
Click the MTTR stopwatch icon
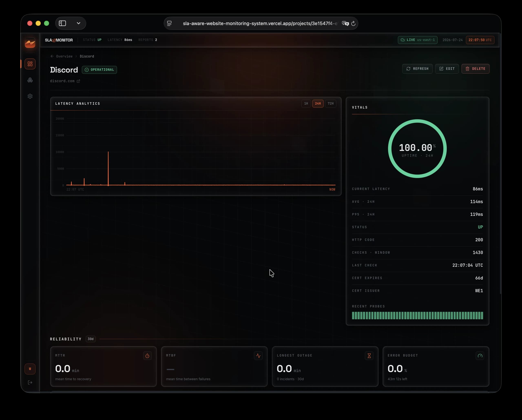click(147, 356)
